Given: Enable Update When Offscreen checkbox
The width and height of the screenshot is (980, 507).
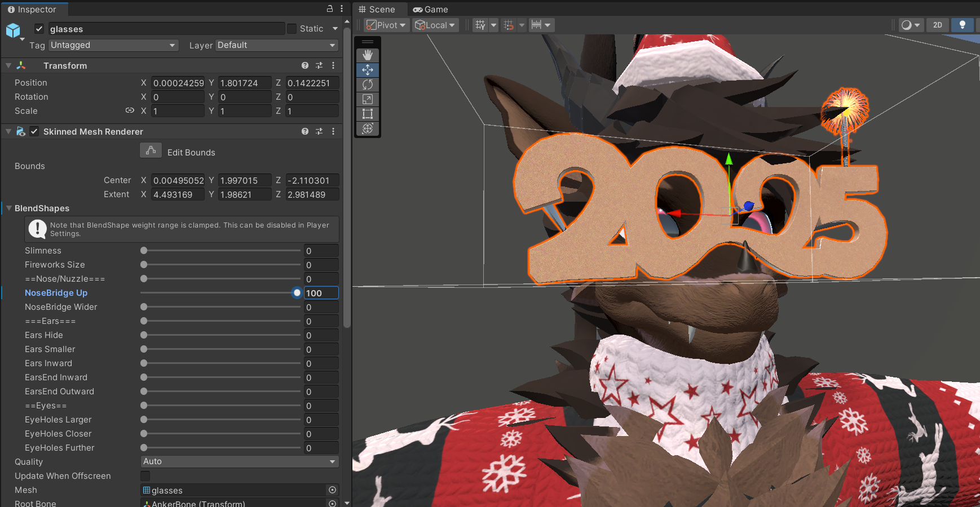Looking at the screenshot, I should (x=145, y=476).
